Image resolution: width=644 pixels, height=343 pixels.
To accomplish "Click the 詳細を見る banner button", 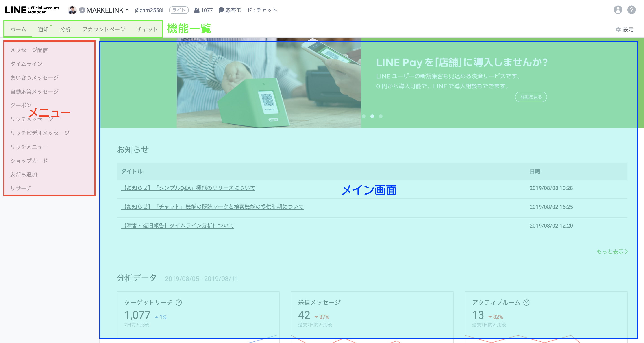I will click(x=531, y=97).
